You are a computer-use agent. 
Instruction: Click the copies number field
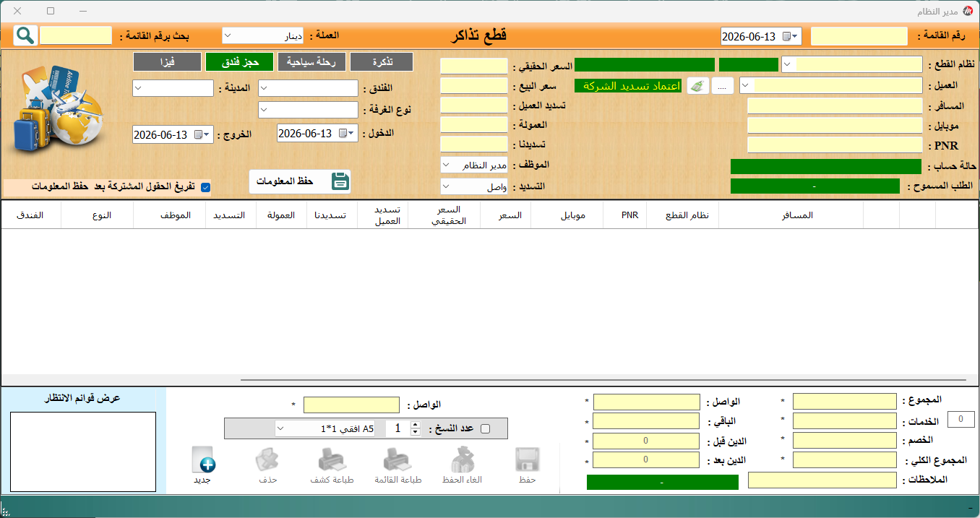(397, 428)
